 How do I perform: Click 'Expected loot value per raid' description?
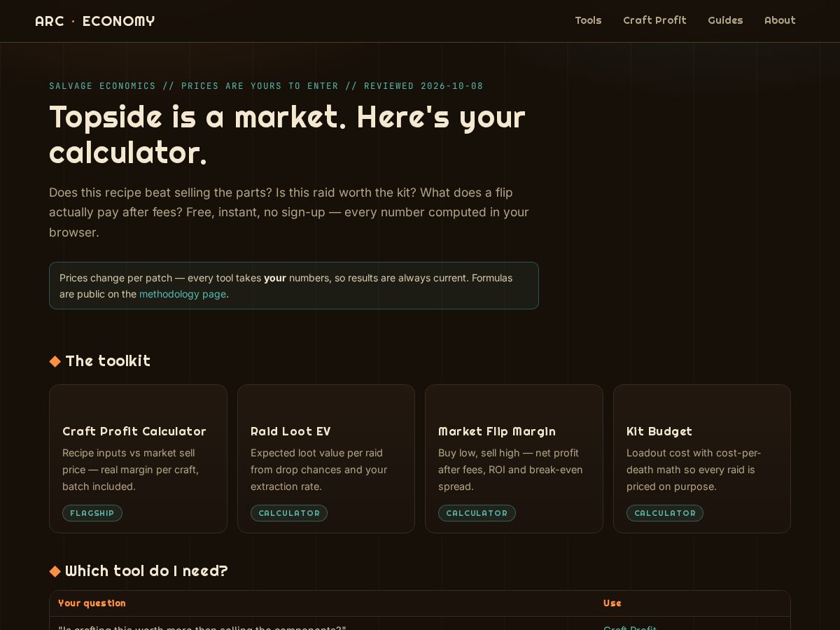tap(319, 470)
